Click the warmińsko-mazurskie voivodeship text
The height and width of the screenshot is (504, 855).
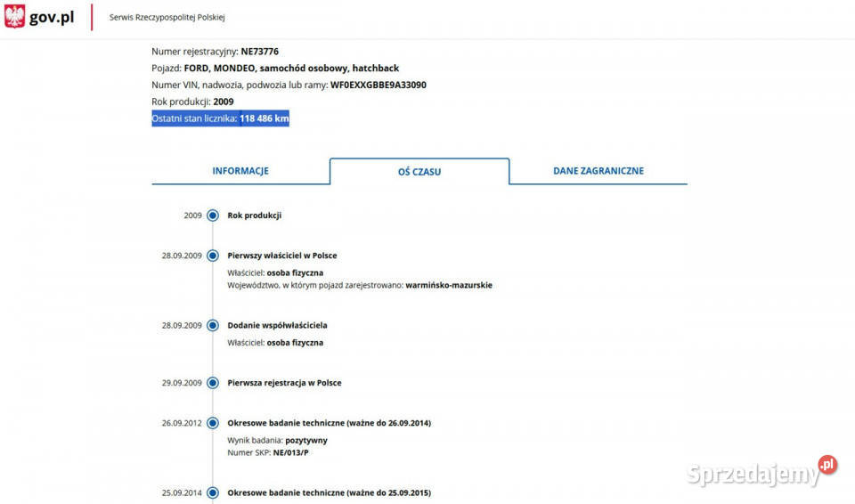(448, 286)
